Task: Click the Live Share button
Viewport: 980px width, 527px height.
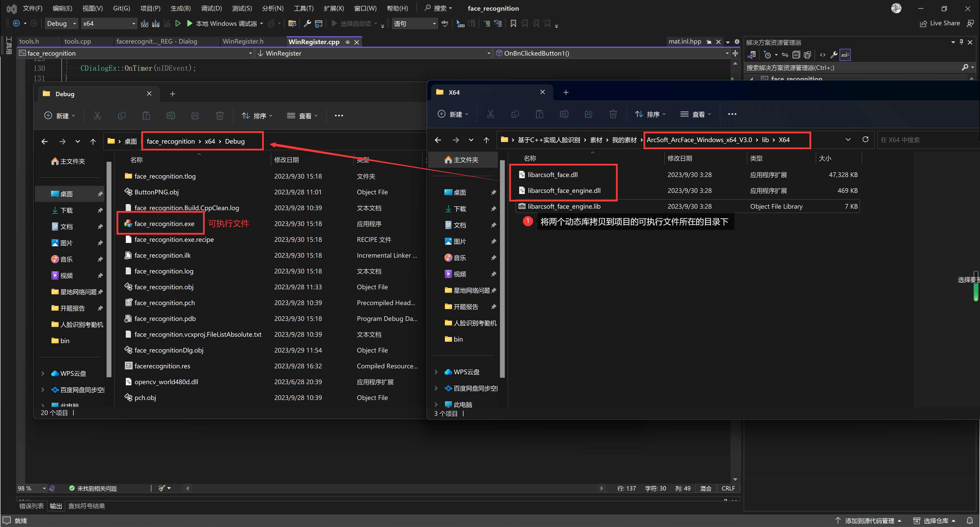Action: point(940,23)
